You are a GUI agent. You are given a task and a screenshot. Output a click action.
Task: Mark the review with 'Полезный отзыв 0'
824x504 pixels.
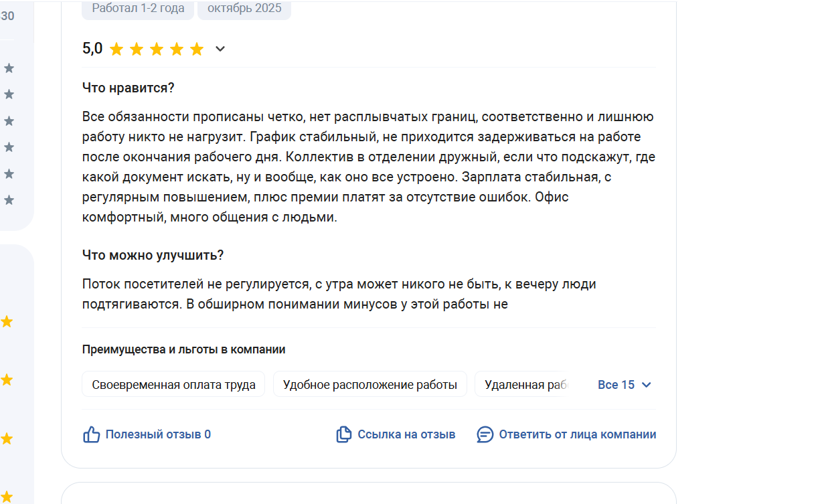pos(158,434)
